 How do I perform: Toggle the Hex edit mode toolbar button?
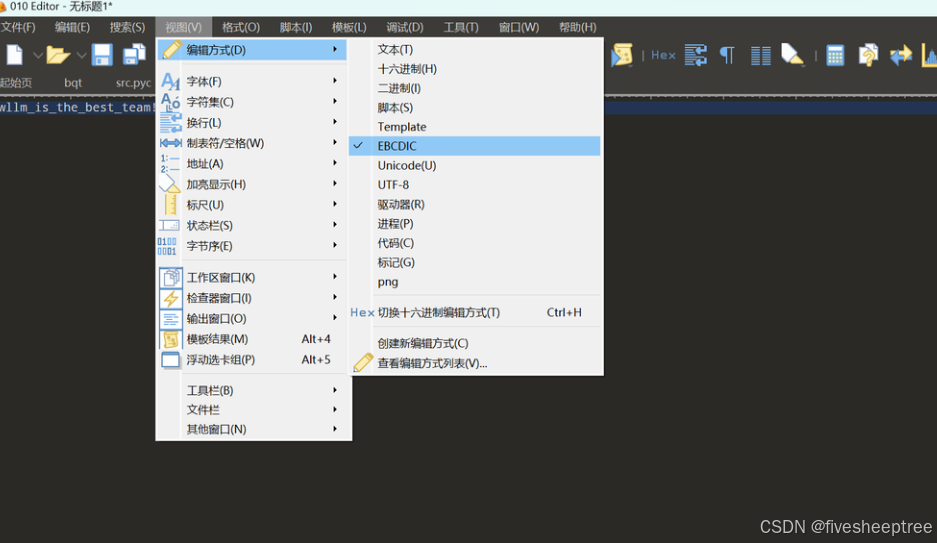pos(663,55)
